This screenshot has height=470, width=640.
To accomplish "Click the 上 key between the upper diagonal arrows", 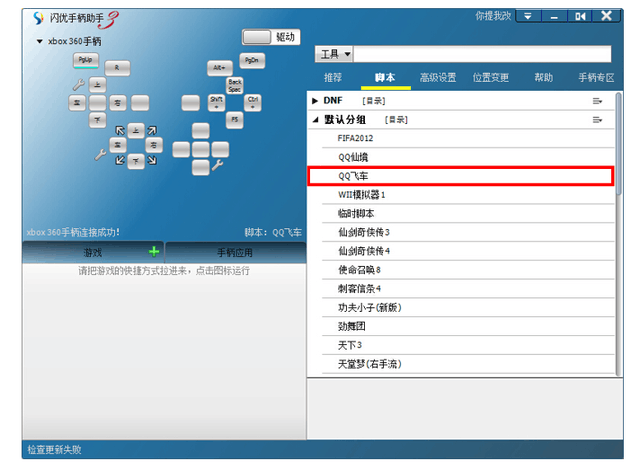I will click(136, 131).
